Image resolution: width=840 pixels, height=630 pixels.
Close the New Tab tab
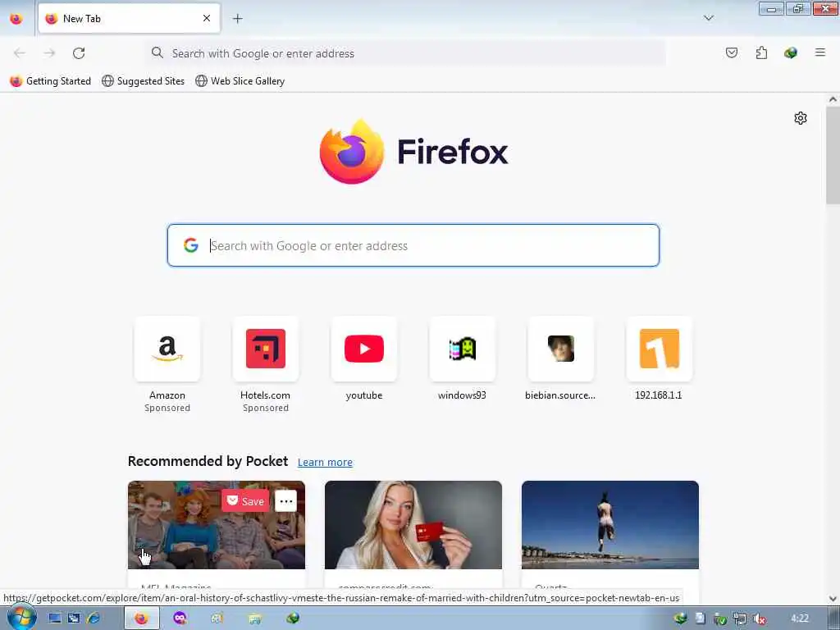point(206,19)
